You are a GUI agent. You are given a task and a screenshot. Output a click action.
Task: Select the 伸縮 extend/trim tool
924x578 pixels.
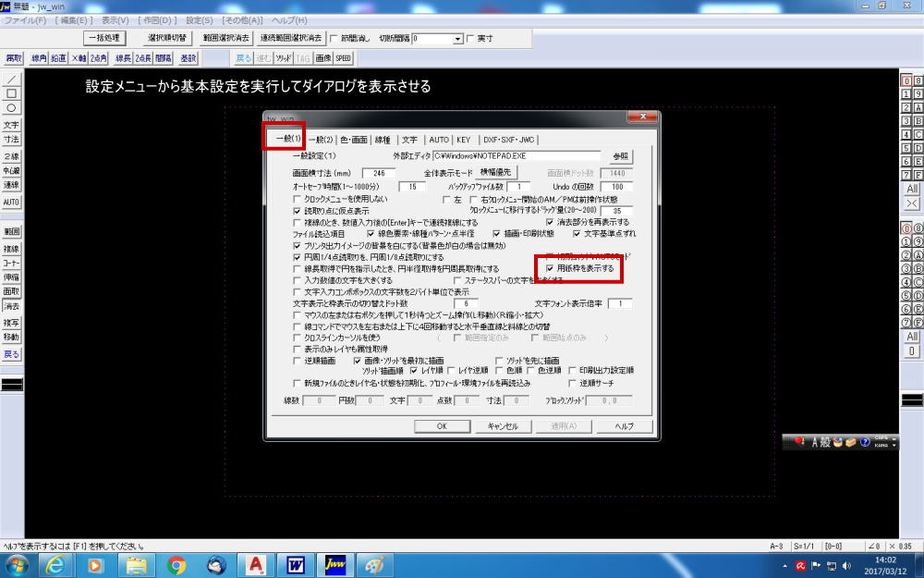coord(11,277)
